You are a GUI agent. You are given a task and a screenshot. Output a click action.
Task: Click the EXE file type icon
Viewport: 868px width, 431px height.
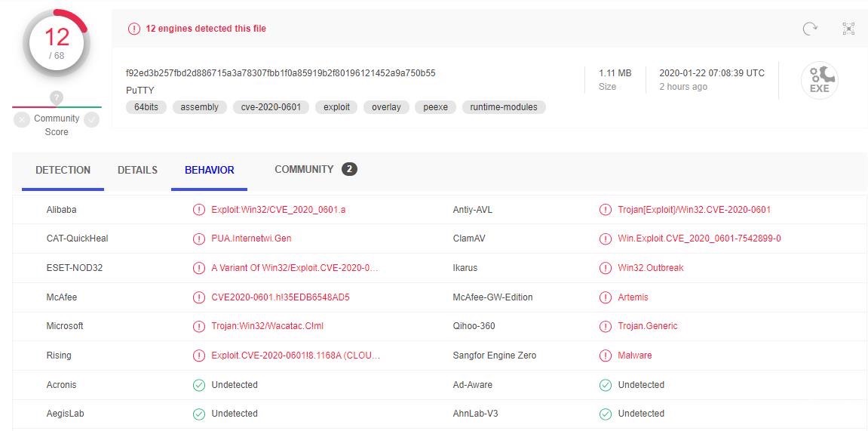(819, 80)
